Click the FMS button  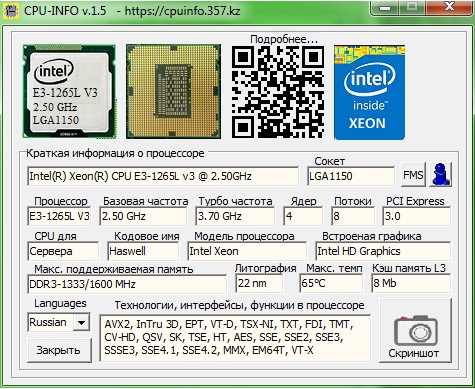click(x=413, y=175)
